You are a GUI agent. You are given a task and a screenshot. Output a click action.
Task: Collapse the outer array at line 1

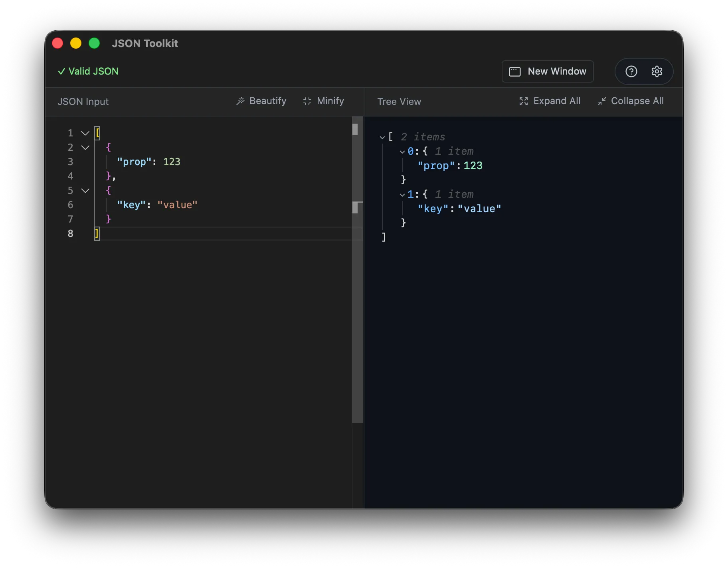coord(85,133)
